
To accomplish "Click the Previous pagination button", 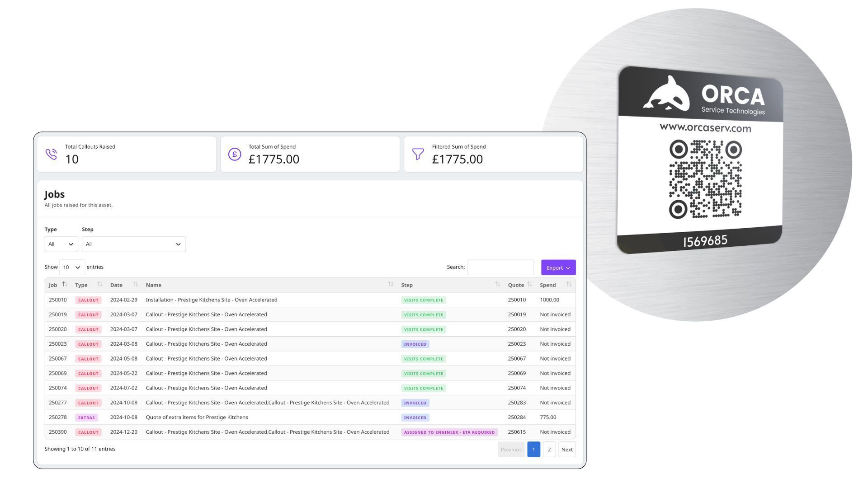I will point(511,450).
